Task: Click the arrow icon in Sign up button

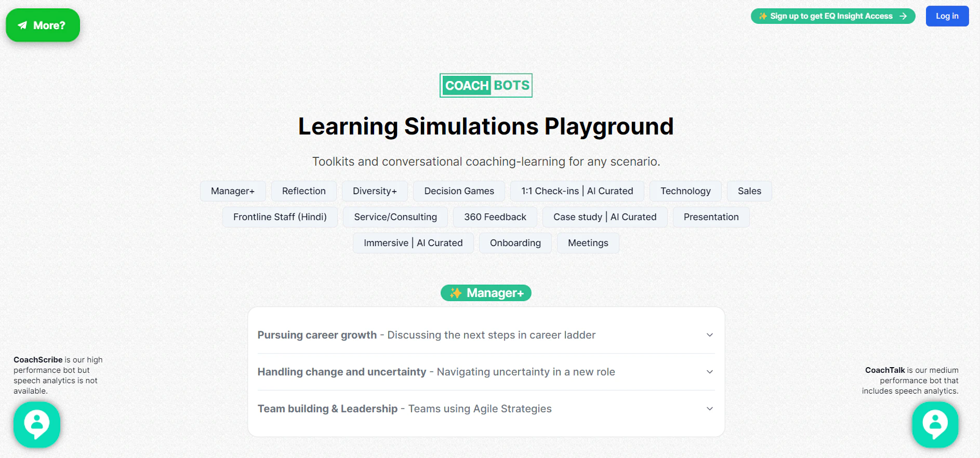Action: click(903, 16)
